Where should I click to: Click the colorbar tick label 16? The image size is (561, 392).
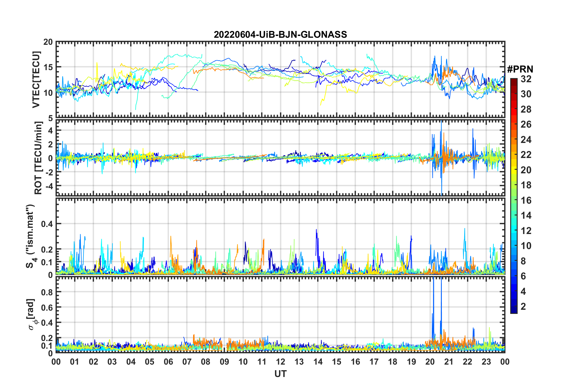point(526,200)
